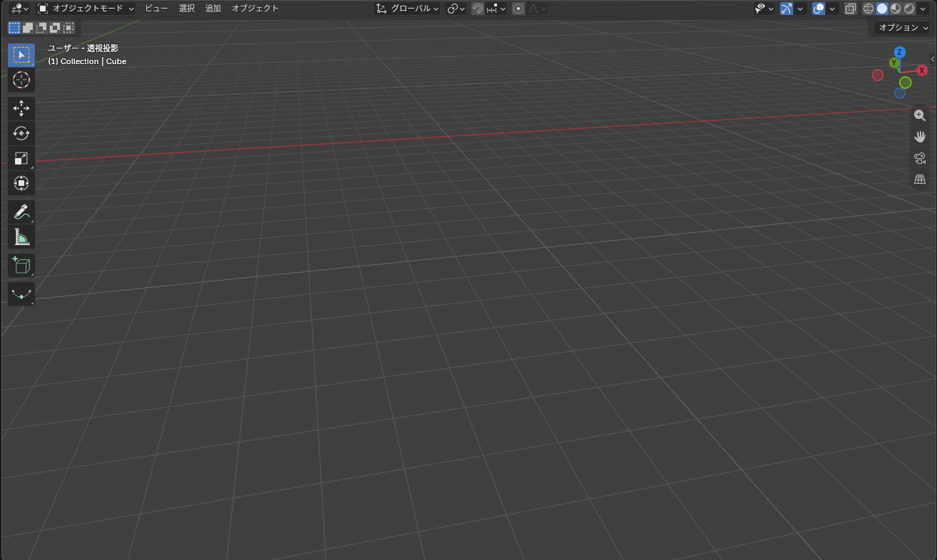Viewport: 937px width, 560px height.
Task: Open the snapping options dropdown
Action: tap(496, 9)
